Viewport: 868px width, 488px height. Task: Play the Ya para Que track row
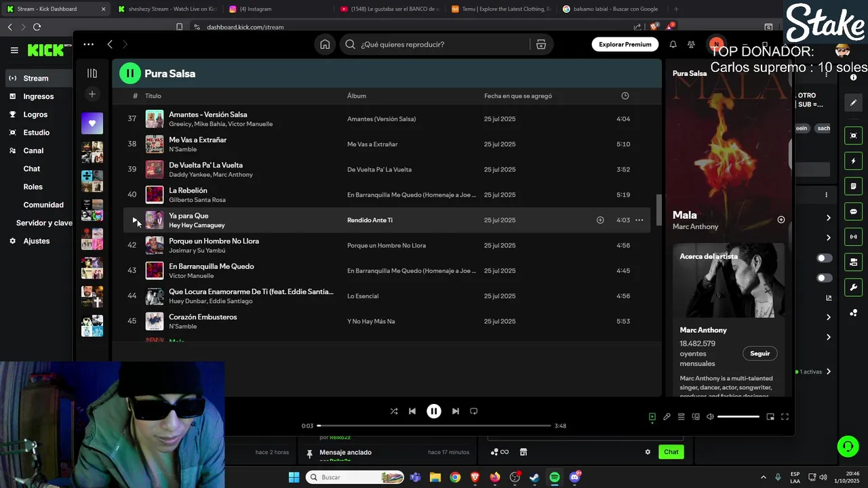pos(134,220)
